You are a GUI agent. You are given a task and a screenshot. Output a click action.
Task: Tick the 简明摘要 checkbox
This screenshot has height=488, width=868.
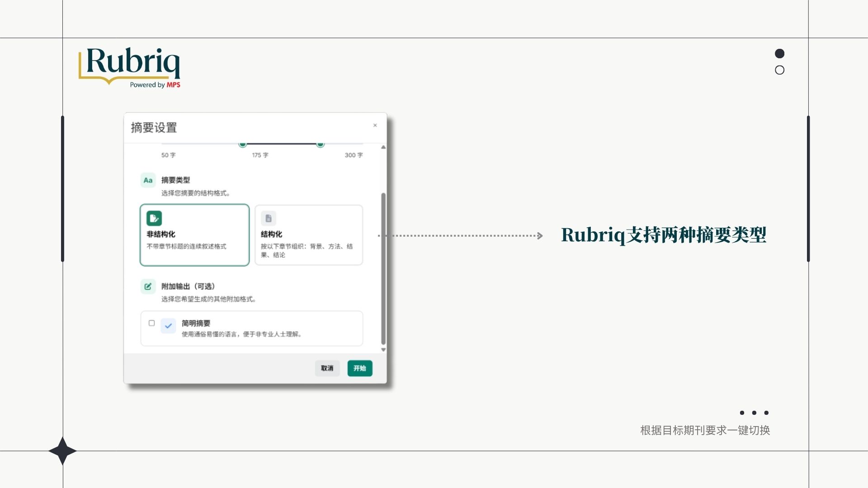[x=151, y=323]
